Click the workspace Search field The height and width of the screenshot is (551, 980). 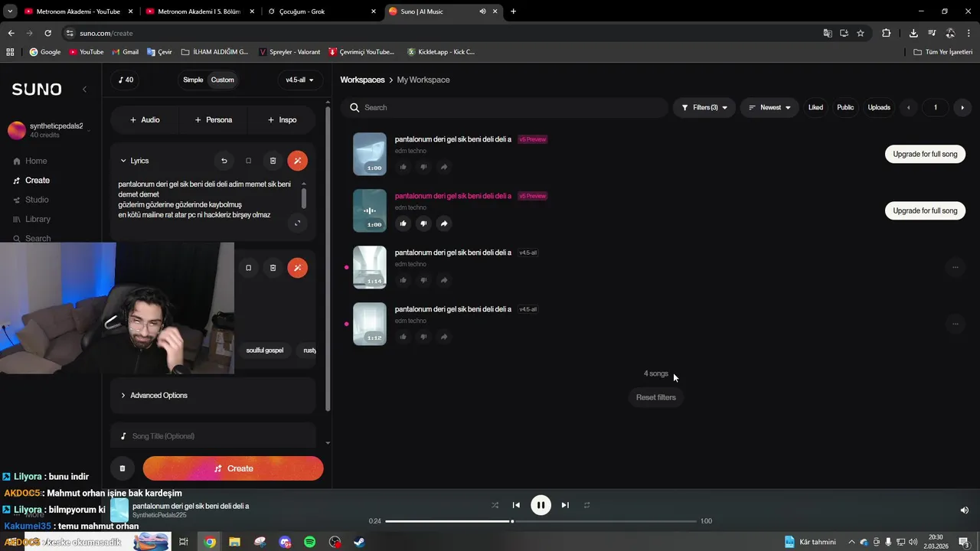[x=505, y=107]
